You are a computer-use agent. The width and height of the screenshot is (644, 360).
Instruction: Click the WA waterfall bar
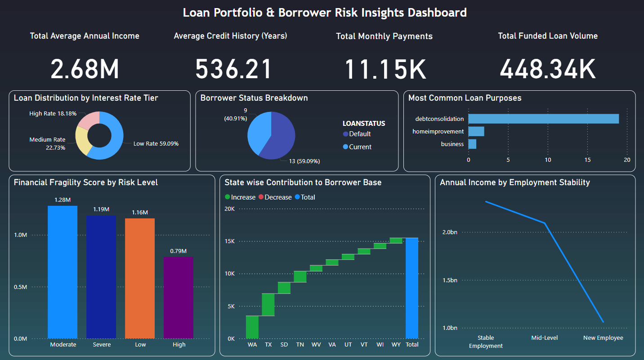252,327
